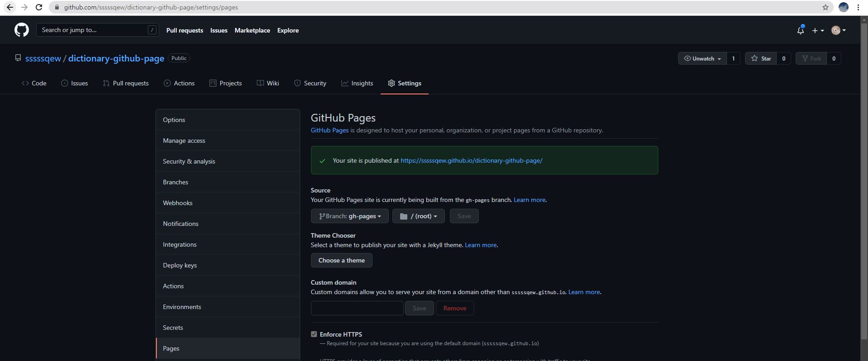Click the browser forward arrow
The height and width of the screenshot is (361, 868).
click(x=24, y=7)
